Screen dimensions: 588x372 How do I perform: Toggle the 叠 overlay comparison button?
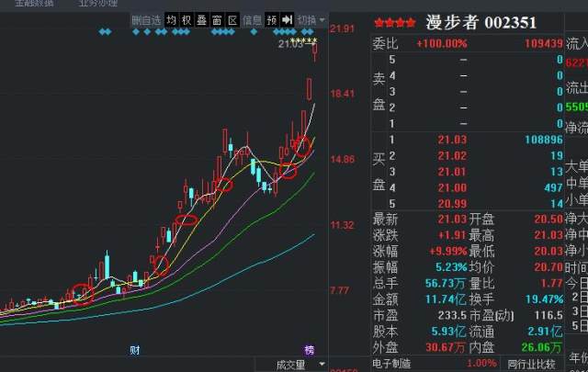pos(202,20)
